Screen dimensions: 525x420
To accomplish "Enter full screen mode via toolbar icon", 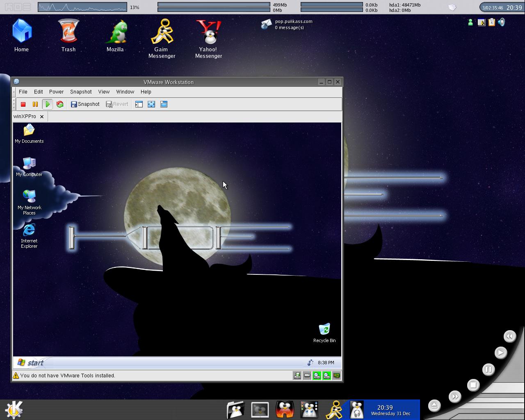I will click(151, 104).
